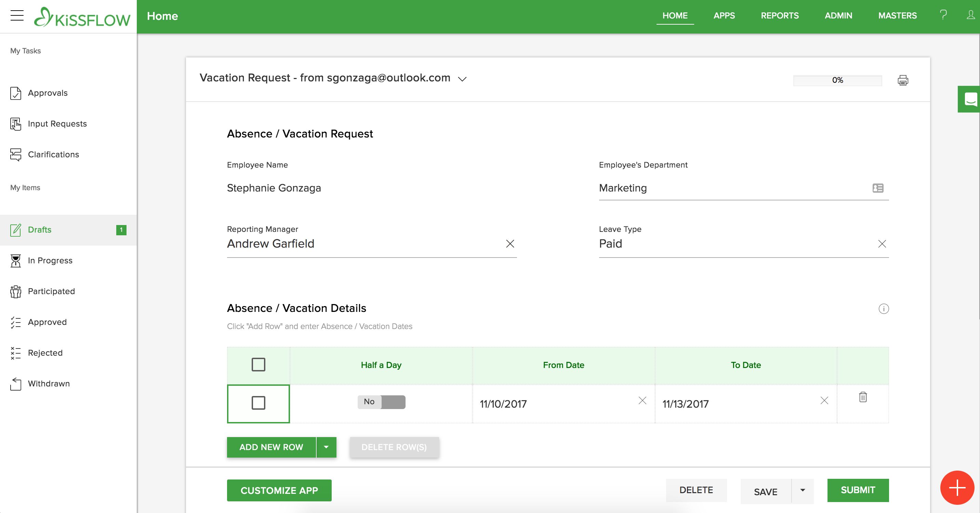Toggle the Half a Day switch
This screenshot has height=513, width=980.
tap(381, 402)
